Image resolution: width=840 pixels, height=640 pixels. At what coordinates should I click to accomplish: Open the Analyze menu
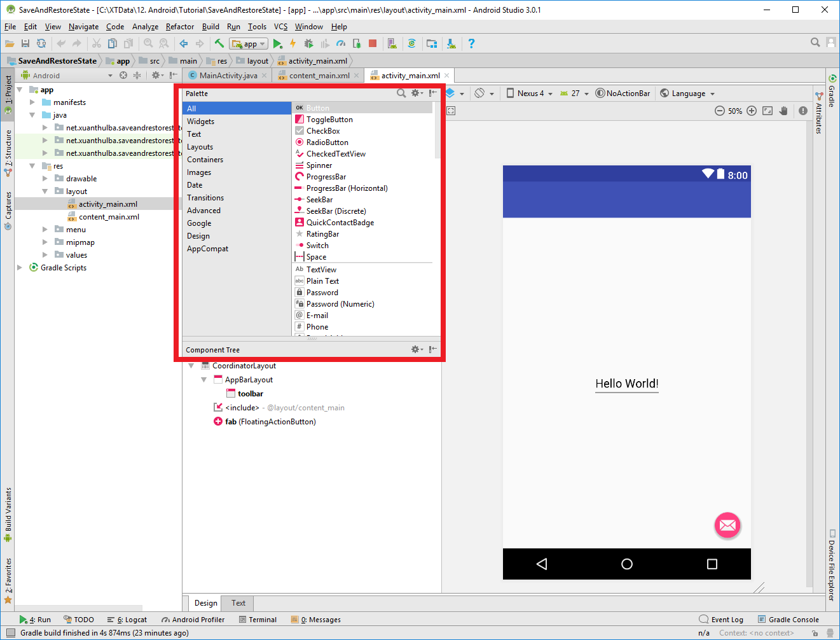coord(145,27)
